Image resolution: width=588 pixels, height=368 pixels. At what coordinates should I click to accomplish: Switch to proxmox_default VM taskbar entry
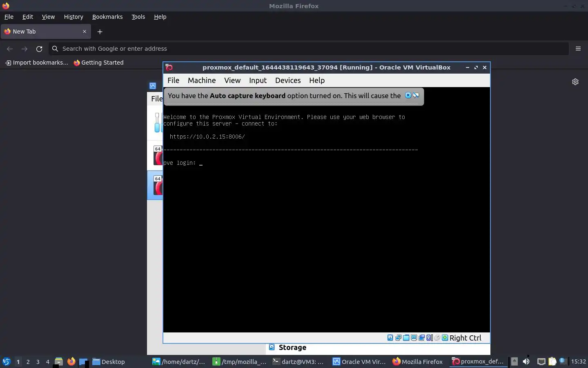click(x=478, y=361)
